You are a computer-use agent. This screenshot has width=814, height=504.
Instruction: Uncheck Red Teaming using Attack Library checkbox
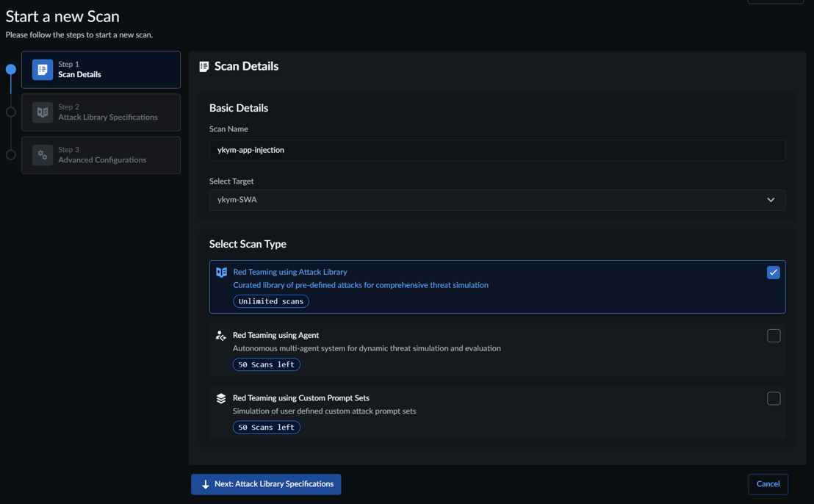(773, 273)
